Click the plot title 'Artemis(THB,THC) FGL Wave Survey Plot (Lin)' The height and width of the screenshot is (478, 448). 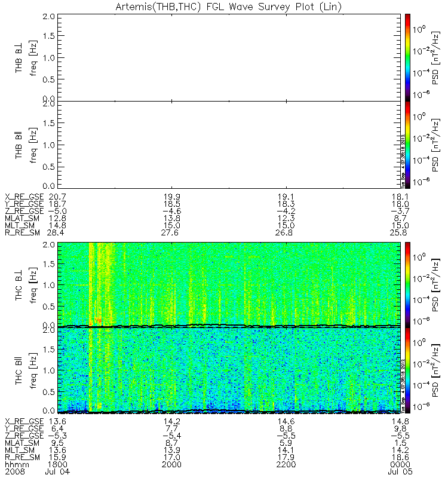click(229, 7)
